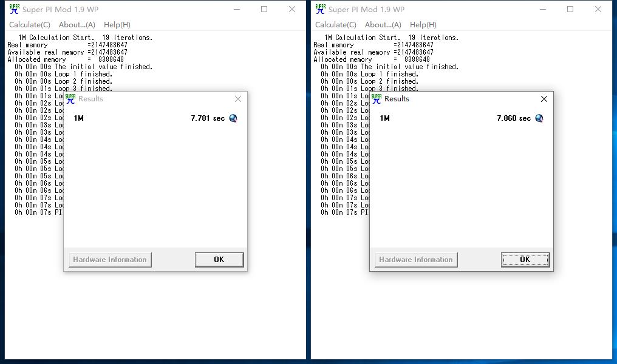Click 'Loop 1 finished' line in left window
This screenshot has height=364, width=617.
(63, 74)
